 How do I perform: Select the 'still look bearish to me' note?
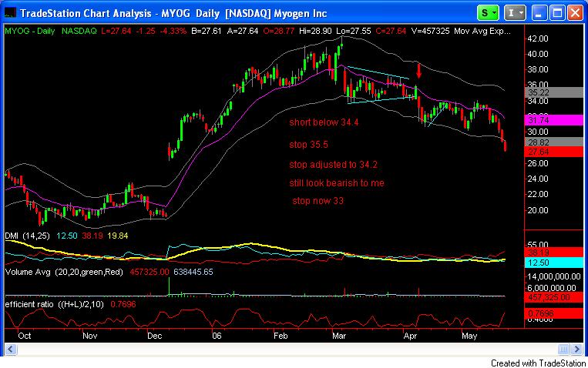(x=337, y=183)
